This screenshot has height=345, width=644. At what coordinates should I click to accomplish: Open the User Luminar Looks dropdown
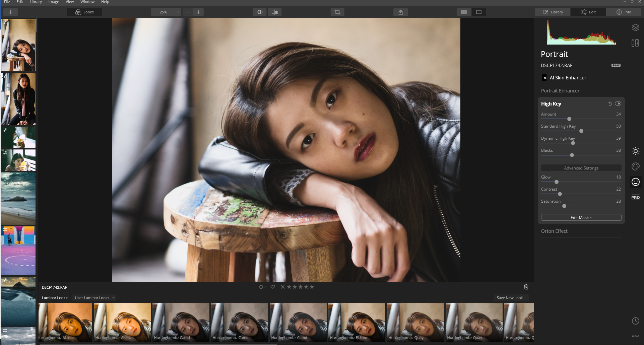pos(94,298)
